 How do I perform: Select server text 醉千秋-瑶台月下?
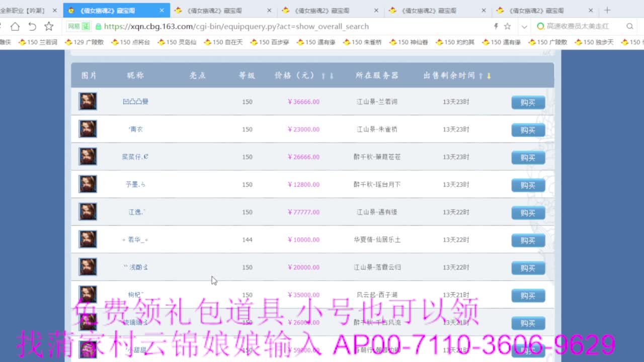377,185
